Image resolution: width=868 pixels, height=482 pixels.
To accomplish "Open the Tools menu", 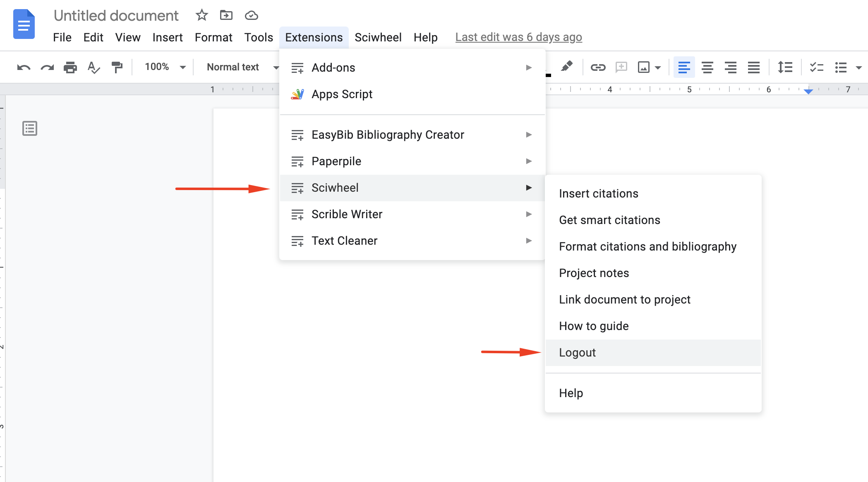I will (x=259, y=37).
